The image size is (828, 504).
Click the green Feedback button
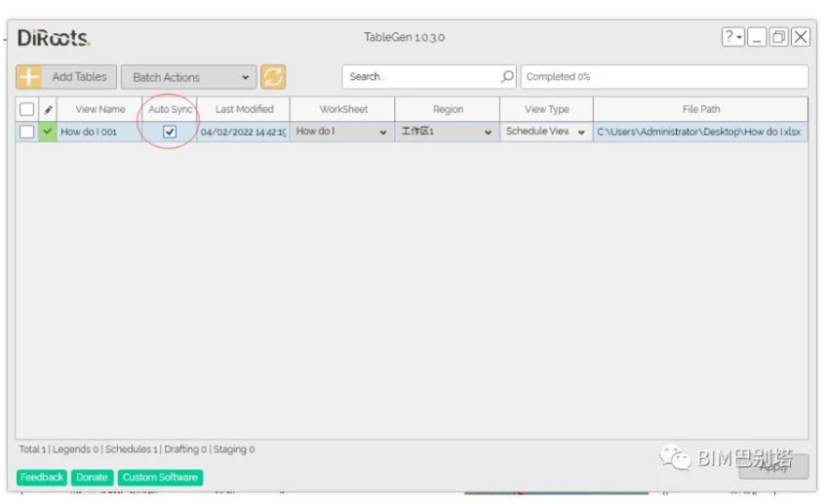(x=42, y=478)
